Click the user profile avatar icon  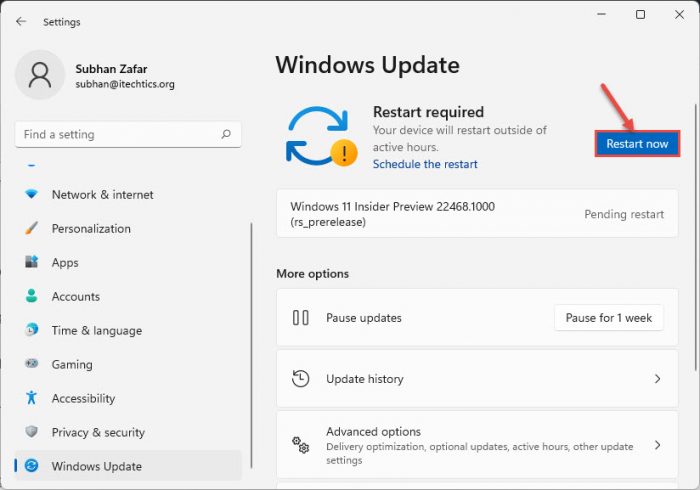[x=40, y=75]
